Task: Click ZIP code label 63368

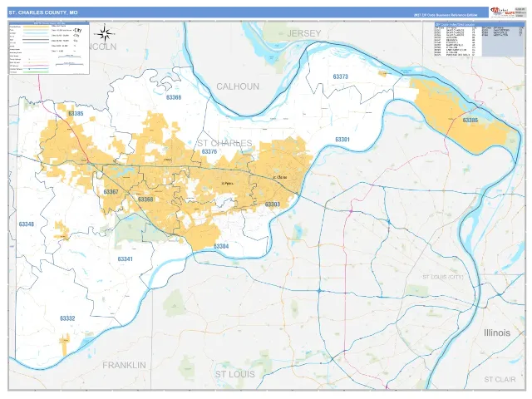Action: [145, 199]
